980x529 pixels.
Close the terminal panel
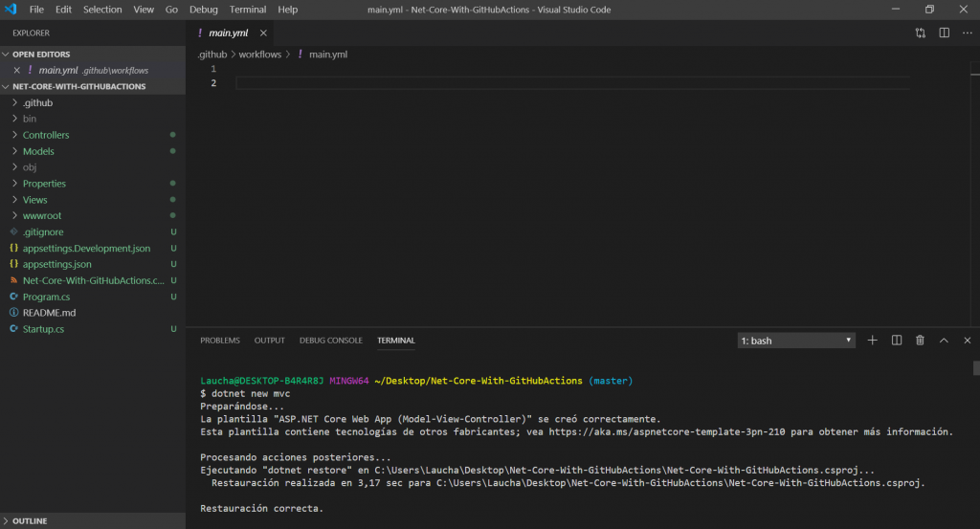pos(967,341)
